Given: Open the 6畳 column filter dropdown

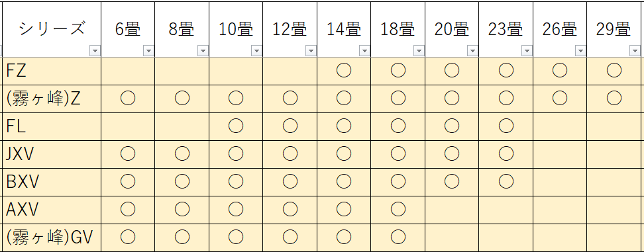Looking at the screenshot, I should click(x=148, y=51).
